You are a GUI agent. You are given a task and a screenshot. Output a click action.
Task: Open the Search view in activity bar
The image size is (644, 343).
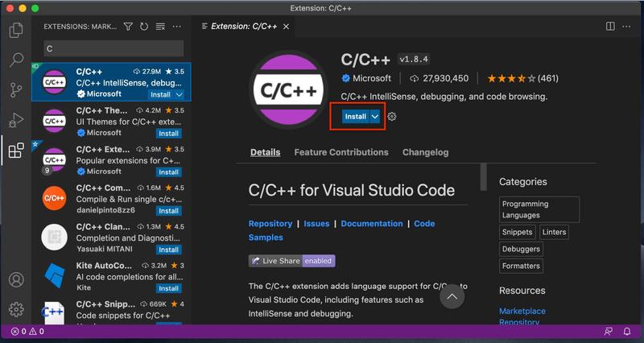click(x=15, y=60)
